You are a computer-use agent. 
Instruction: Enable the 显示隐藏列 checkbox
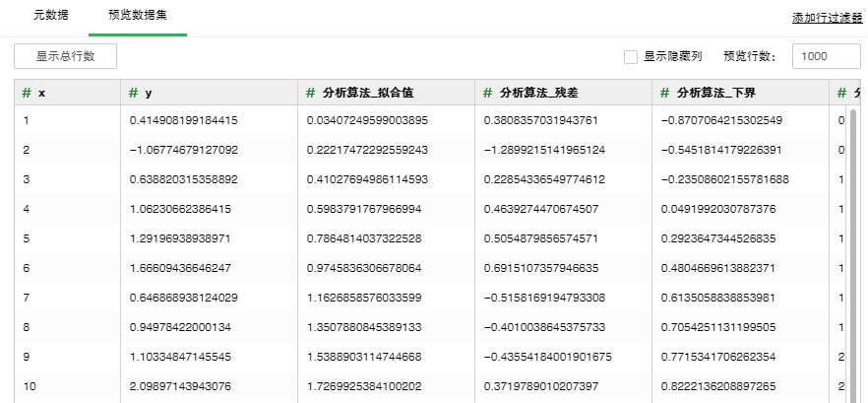[631, 56]
